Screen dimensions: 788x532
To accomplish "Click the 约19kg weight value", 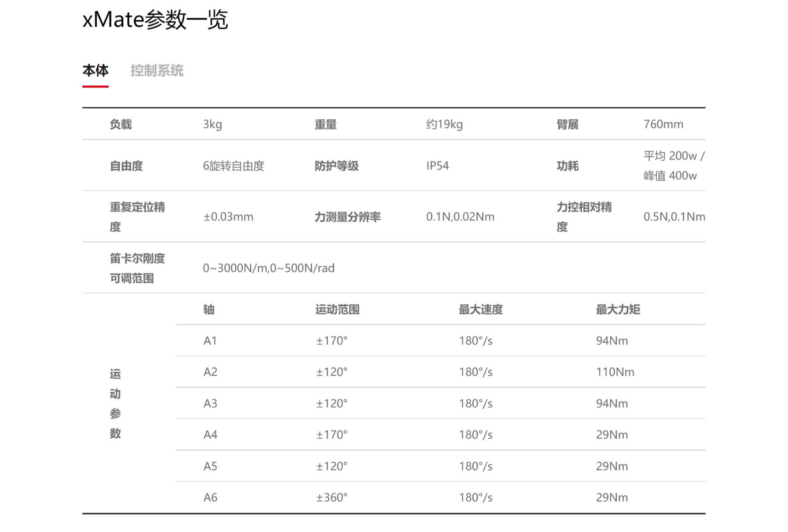I will 444,124.
